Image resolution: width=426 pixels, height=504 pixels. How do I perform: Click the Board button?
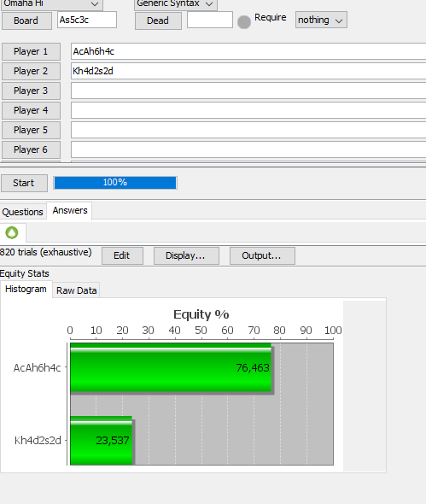coord(26,21)
